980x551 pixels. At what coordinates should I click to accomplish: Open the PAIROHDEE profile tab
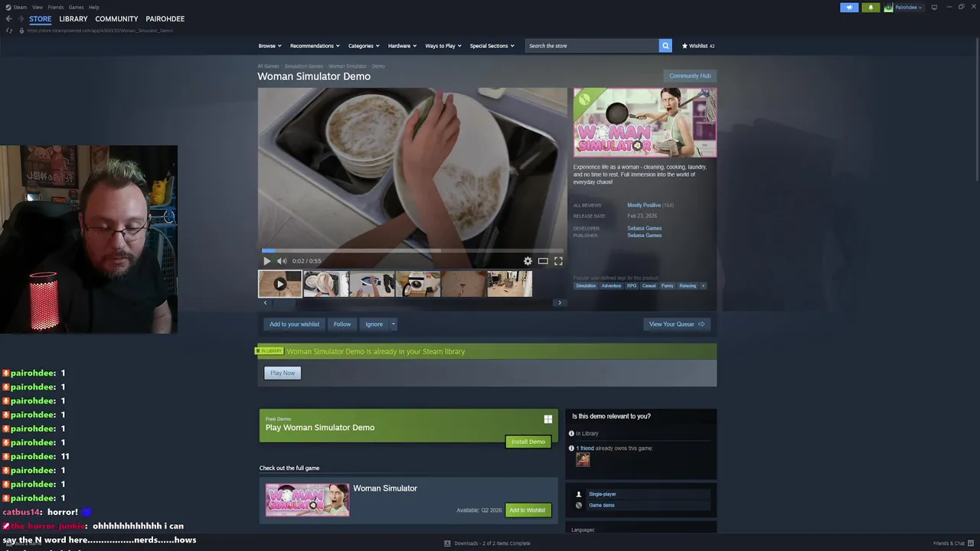(165, 18)
